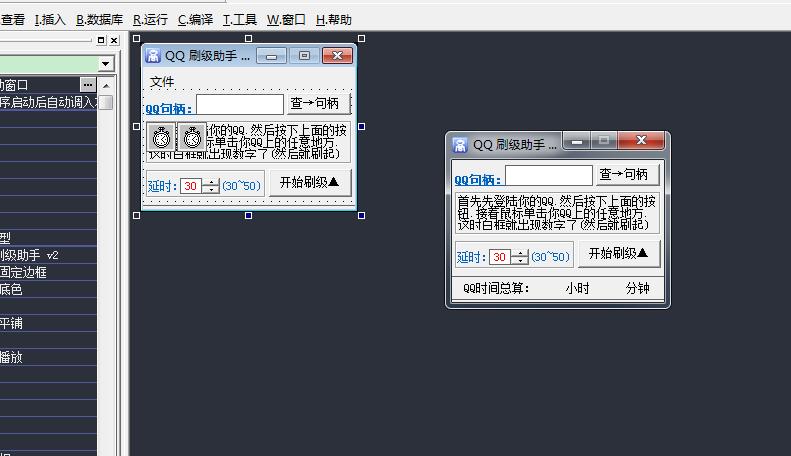791x456 pixels.
Task: Open the C.编译 menu
Action: coord(195,20)
